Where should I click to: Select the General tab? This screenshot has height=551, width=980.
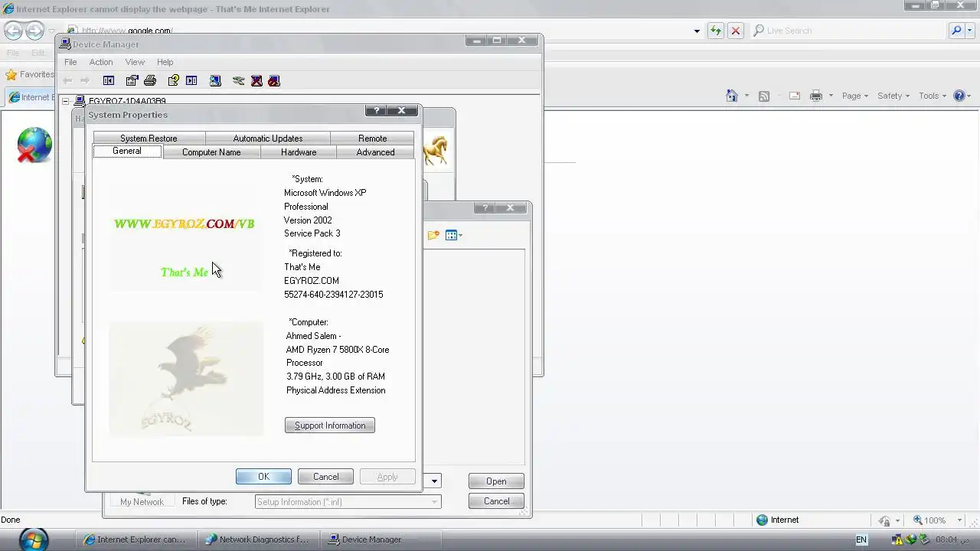[127, 151]
